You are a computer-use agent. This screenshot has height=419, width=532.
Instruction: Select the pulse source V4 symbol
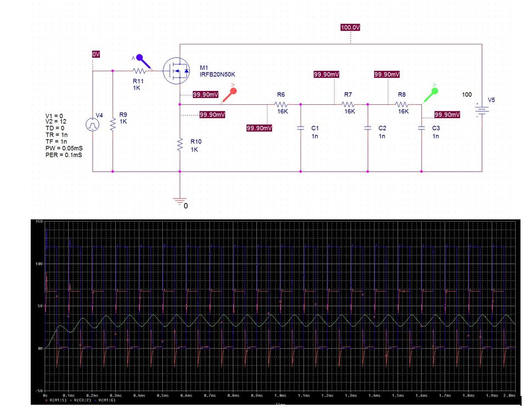pos(92,123)
